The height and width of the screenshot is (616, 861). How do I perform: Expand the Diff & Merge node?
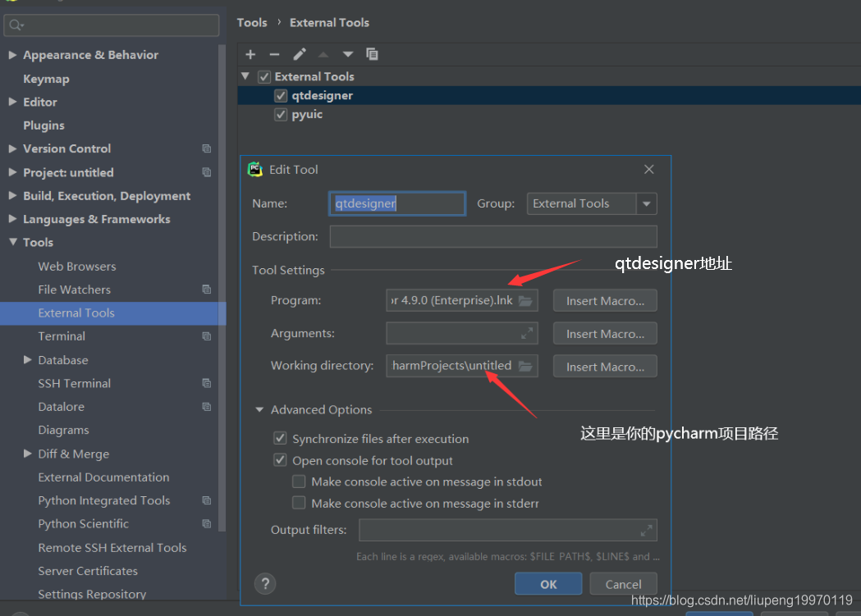pyautogui.click(x=27, y=454)
